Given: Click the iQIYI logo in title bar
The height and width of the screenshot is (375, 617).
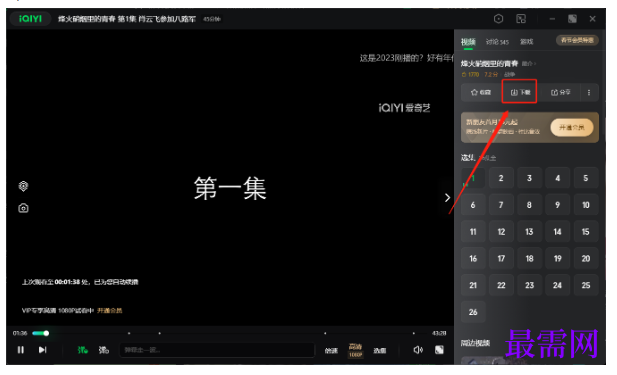Looking at the screenshot, I should click(x=30, y=18).
